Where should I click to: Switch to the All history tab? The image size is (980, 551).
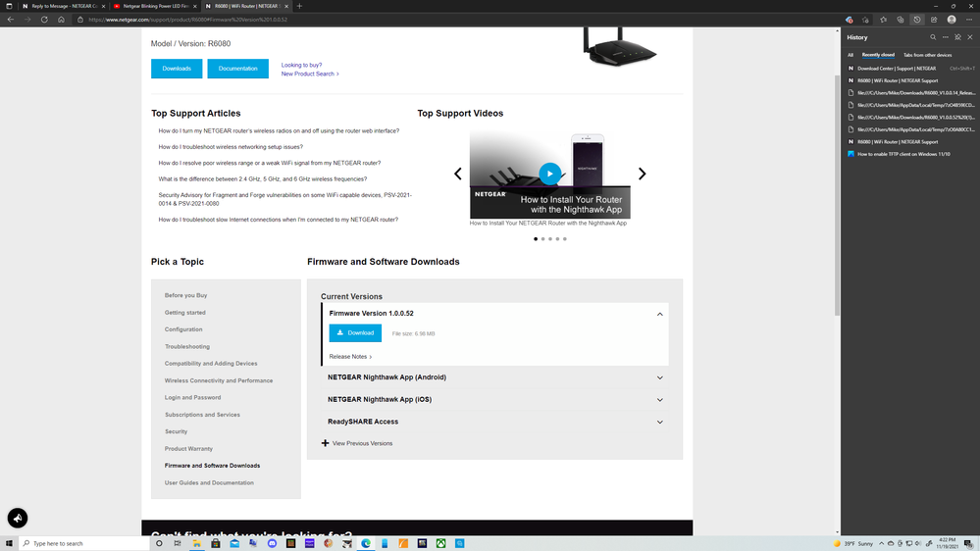851,55
